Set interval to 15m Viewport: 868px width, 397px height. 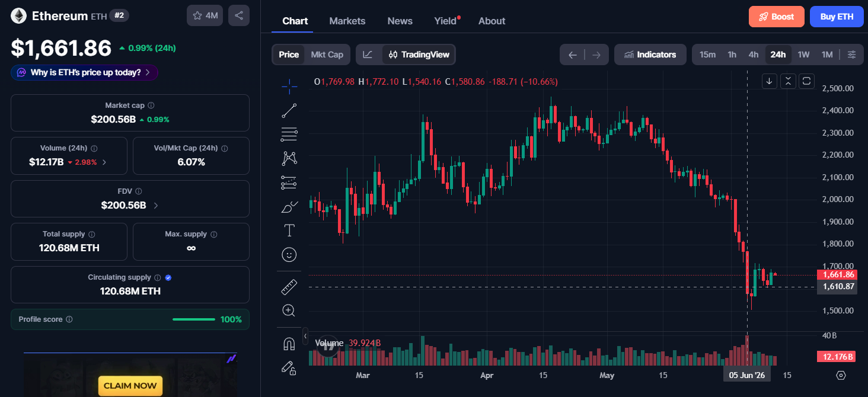tap(707, 55)
